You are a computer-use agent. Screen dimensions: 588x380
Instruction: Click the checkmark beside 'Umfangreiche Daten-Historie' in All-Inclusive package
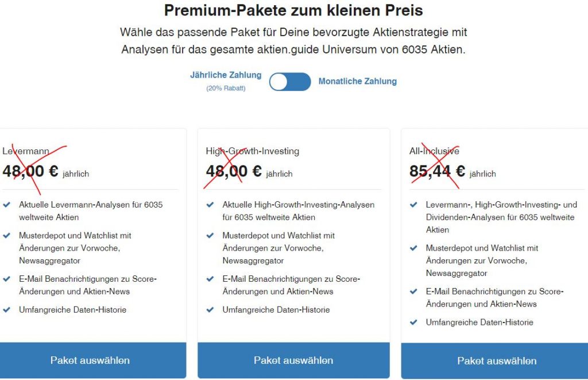click(x=412, y=322)
